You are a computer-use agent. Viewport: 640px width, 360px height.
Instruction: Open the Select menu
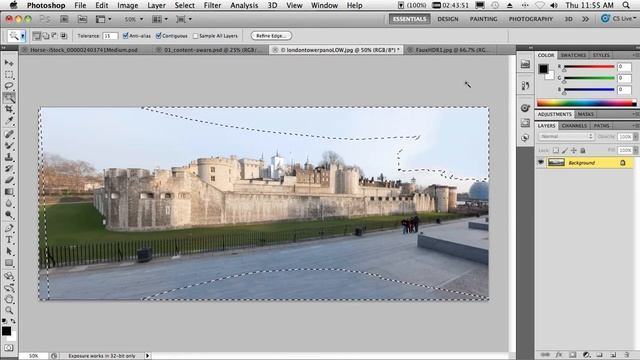point(184,5)
